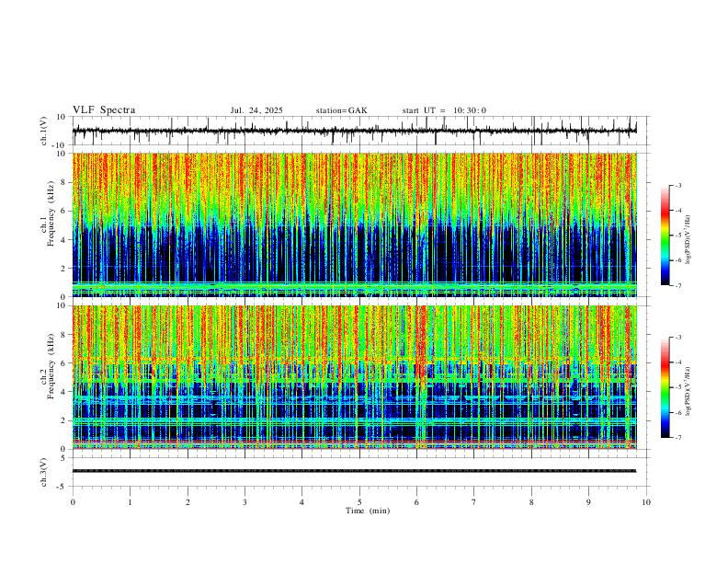Viewport: 728px width, 563px height.
Task: Click the "ch.1(V)" waveform axis label
Action: tap(44, 131)
